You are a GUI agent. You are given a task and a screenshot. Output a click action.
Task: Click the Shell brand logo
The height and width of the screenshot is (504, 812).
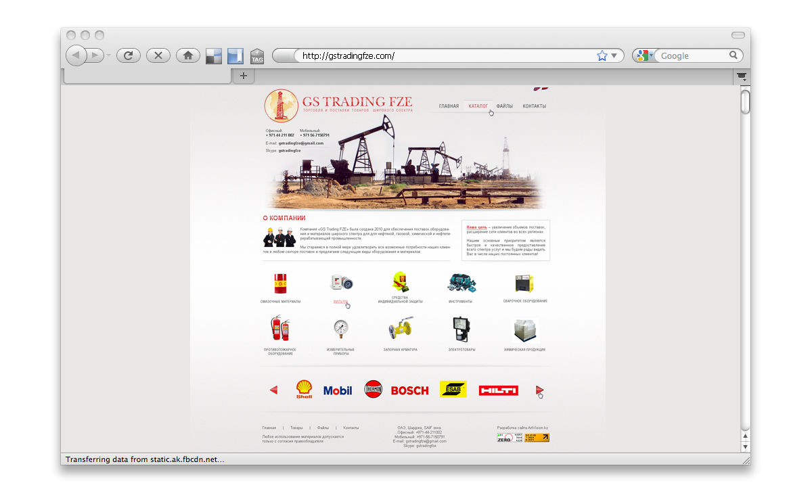click(x=304, y=390)
